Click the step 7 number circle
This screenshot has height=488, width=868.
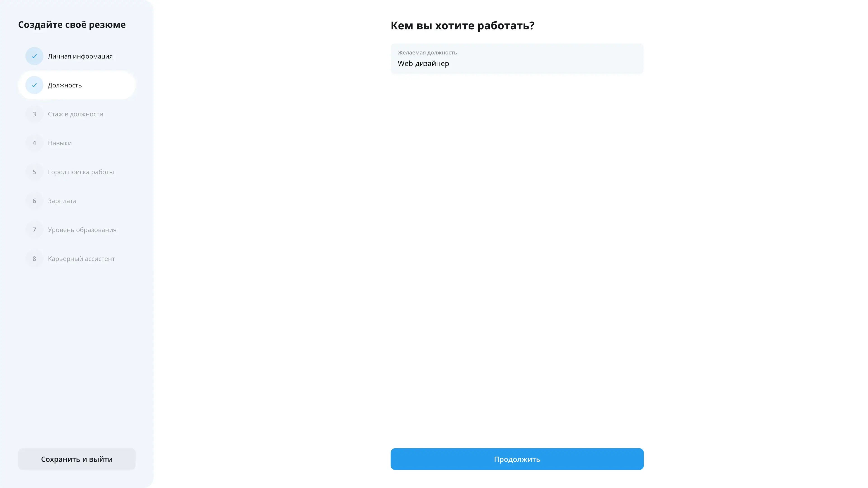coord(34,230)
